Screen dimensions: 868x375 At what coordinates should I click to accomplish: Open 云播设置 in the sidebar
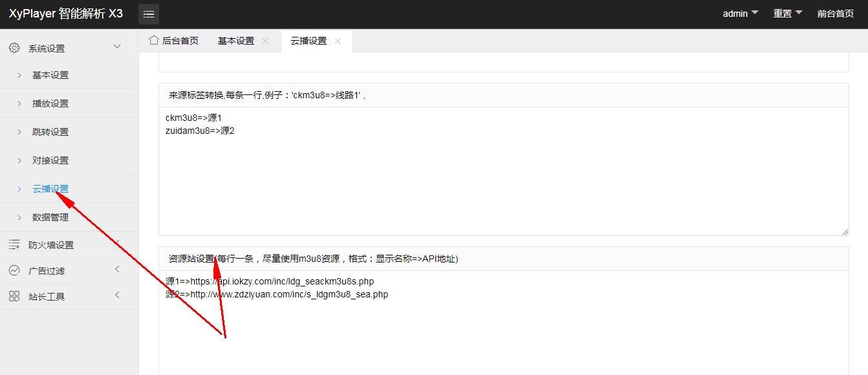pyautogui.click(x=50, y=189)
